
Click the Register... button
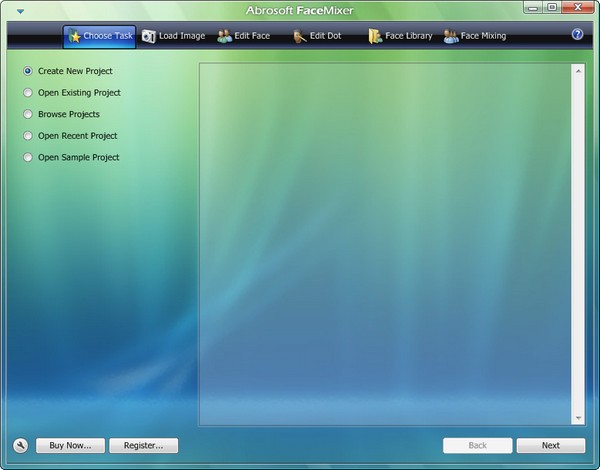pyautogui.click(x=143, y=446)
